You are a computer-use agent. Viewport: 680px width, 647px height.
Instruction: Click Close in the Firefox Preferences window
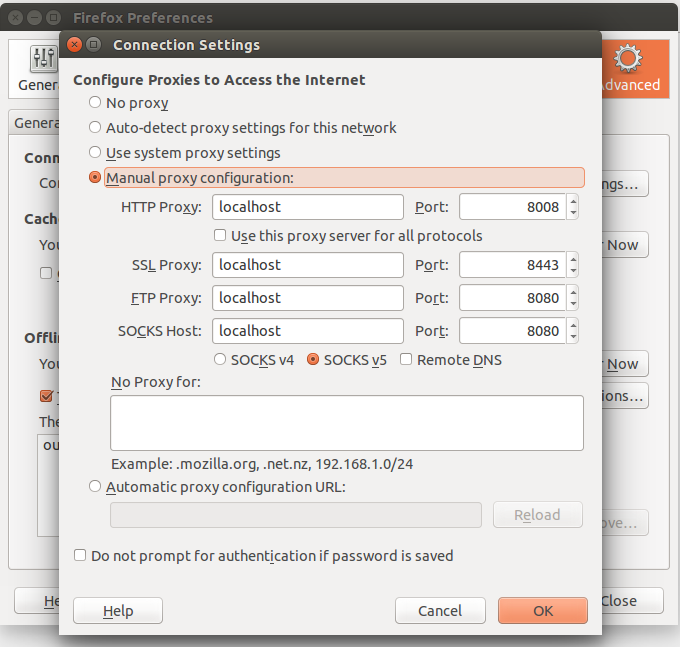(x=632, y=601)
